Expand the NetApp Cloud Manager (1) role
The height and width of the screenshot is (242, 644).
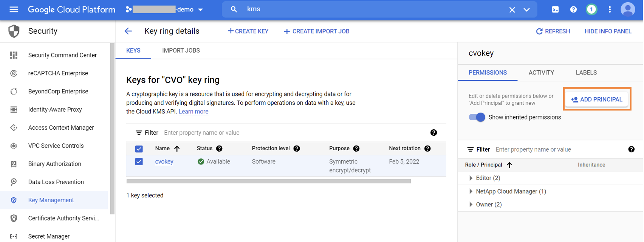pos(471,192)
